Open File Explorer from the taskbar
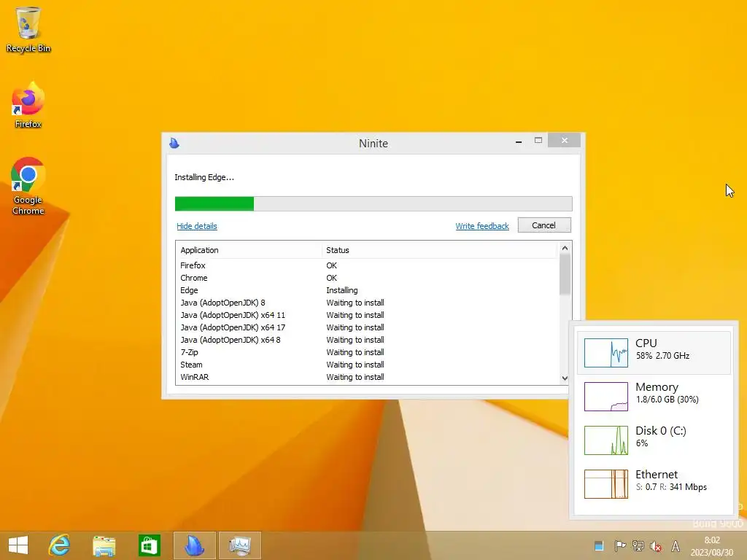The height and width of the screenshot is (560, 747). [x=104, y=545]
